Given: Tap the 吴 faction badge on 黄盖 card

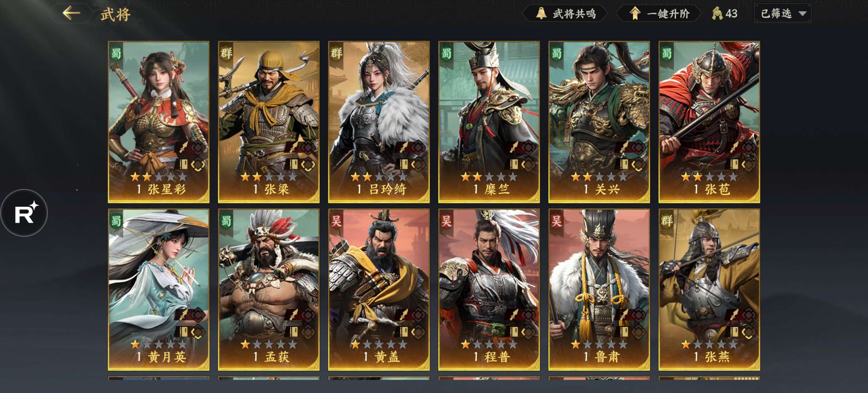Looking at the screenshot, I should [x=336, y=221].
